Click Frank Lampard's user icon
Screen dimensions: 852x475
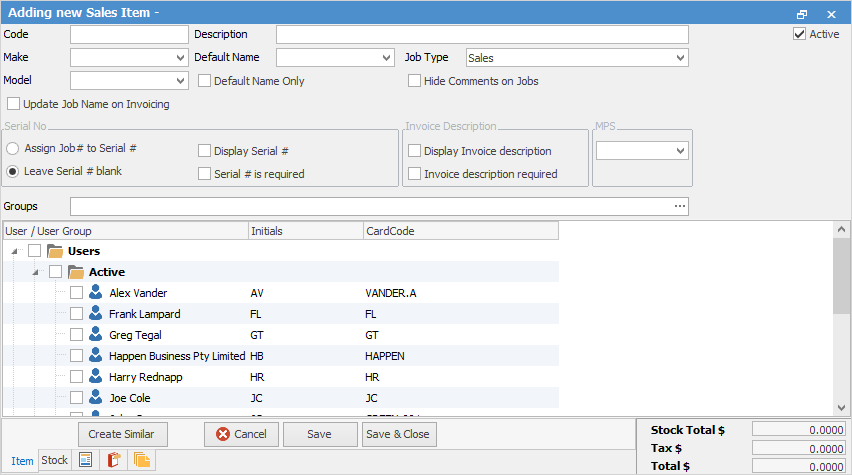pyautogui.click(x=96, y=314)
